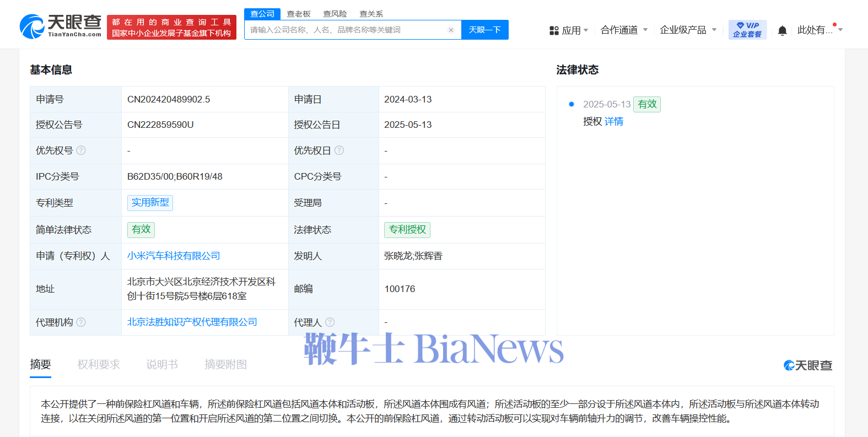Click the blue timeline dot for 2025-05-13

572,104
